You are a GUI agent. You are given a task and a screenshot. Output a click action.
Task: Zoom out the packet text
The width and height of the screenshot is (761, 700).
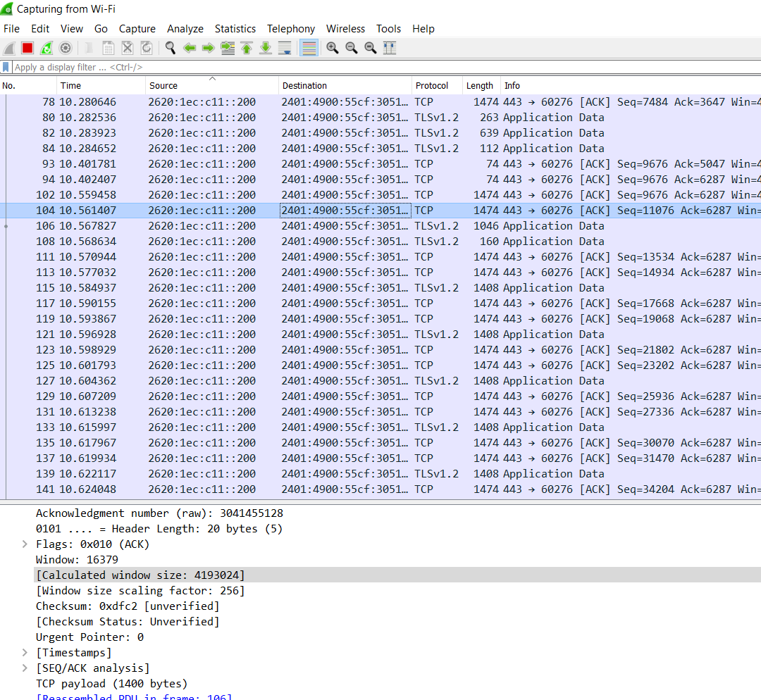coord(352,48)
